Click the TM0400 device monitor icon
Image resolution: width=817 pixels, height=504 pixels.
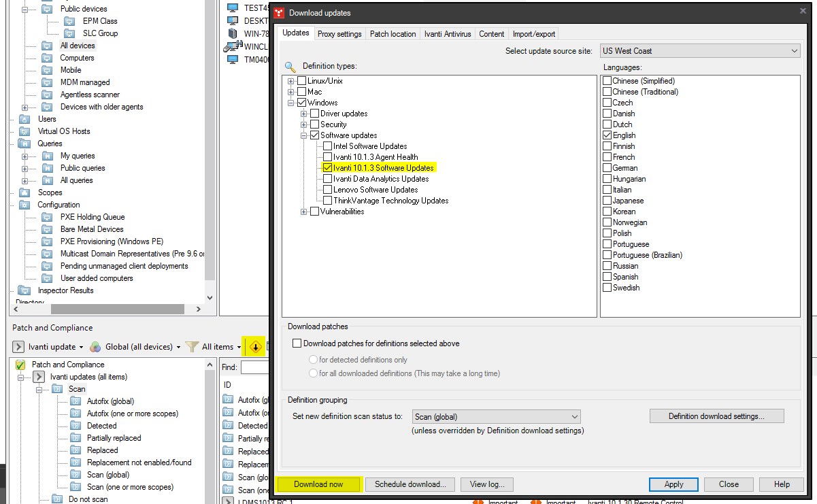(231, 60)
